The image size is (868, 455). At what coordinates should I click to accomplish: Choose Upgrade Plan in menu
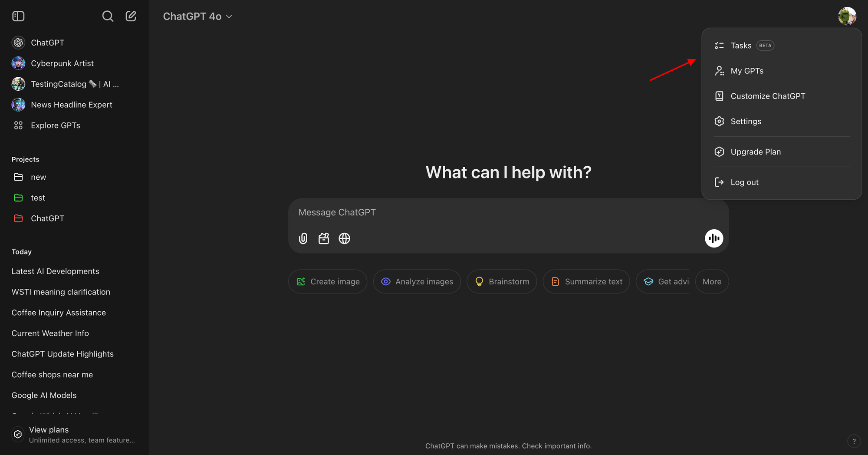[782, 152]
